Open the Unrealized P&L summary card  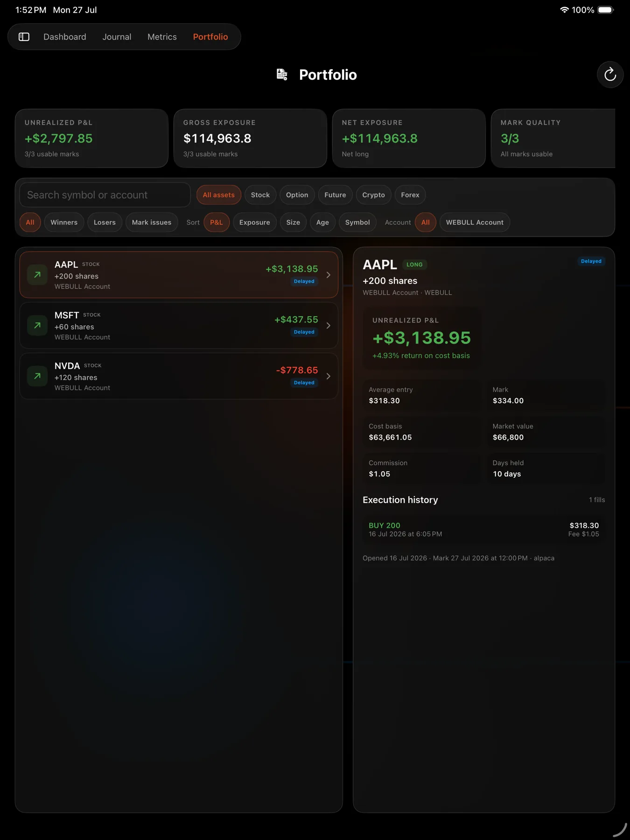(x=91, y=138)
